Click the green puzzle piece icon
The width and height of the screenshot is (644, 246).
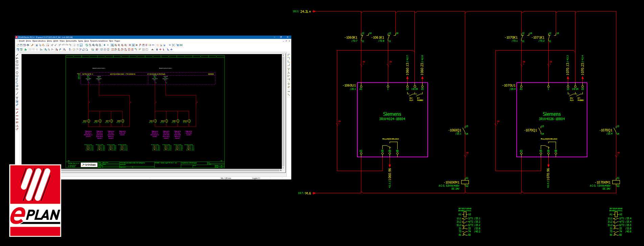(25, 50)
